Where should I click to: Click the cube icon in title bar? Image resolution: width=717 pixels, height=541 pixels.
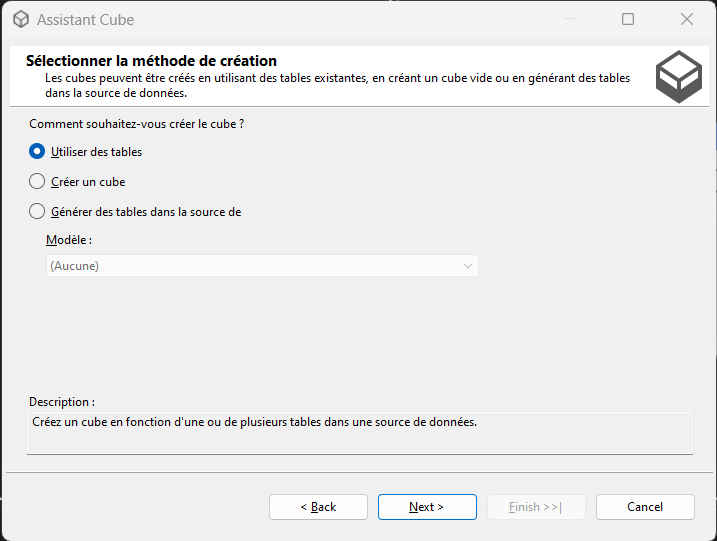click(x=21, y=19)
